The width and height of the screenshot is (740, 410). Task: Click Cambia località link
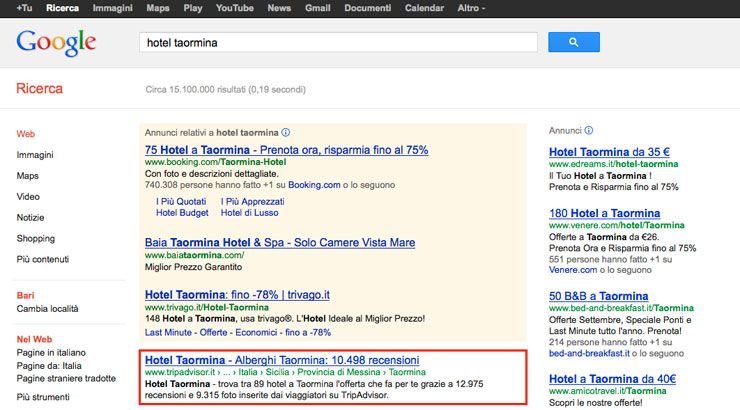(x=47, y=309)
